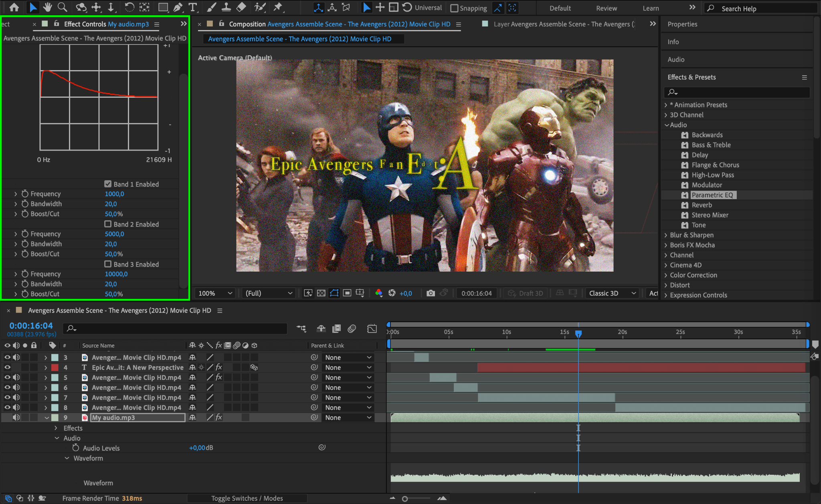Enable Band 2 Enabled checkbox

click(x=108, y=224)
